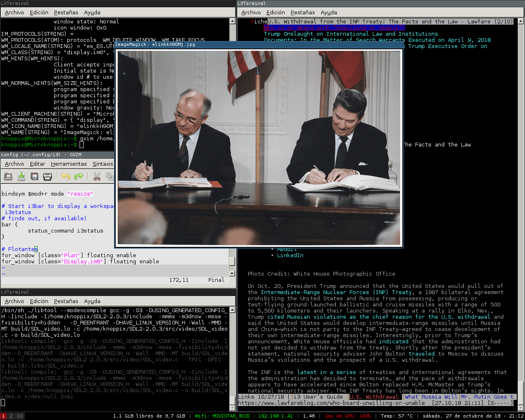This screenshot has width=525, height=420.
Task: Follow the 'indicated' link in the article
Action: coord(394,342)
